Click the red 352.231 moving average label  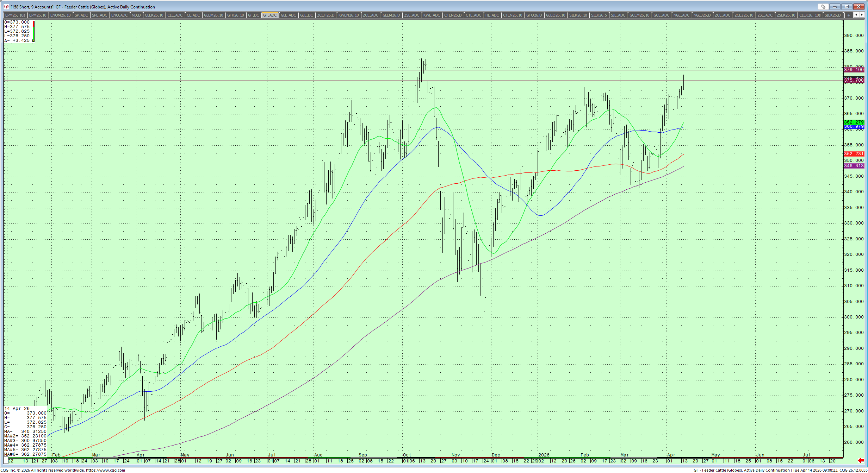coord(854,154)
